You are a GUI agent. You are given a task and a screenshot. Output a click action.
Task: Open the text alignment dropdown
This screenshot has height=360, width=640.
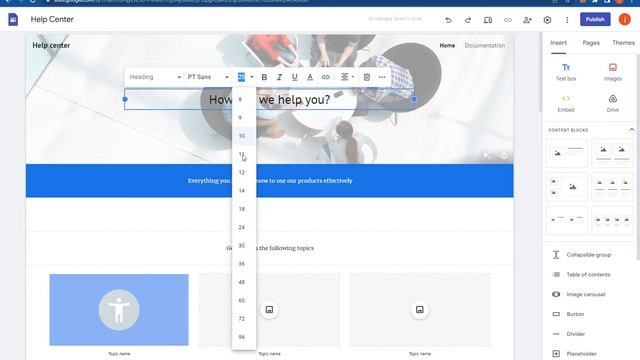coord(347,77)
